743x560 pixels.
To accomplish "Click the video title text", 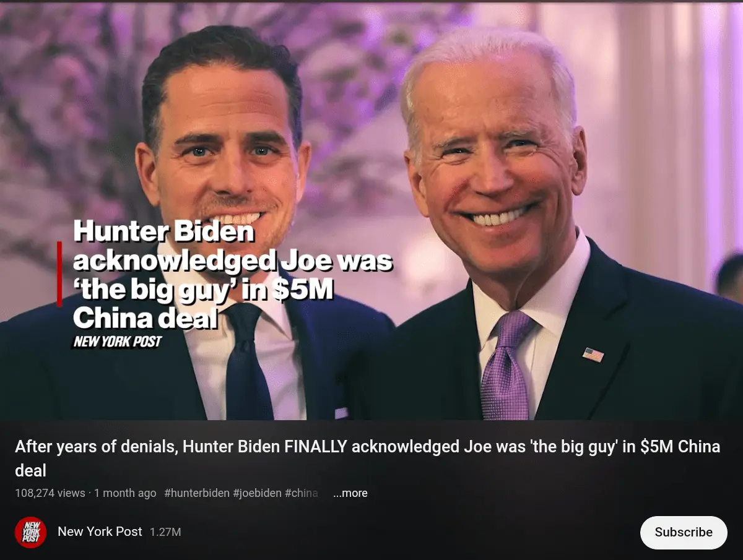I will pyautogui.click(x=368, y=459).
